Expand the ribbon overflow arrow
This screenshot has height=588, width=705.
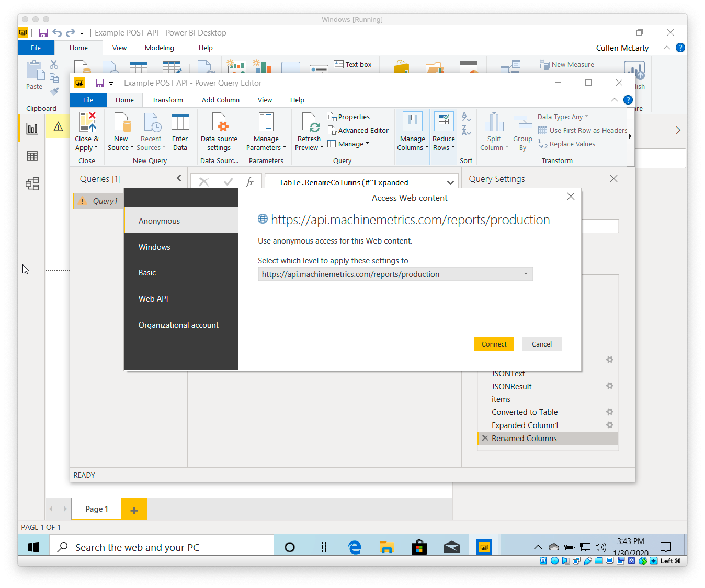pos(630,136)
